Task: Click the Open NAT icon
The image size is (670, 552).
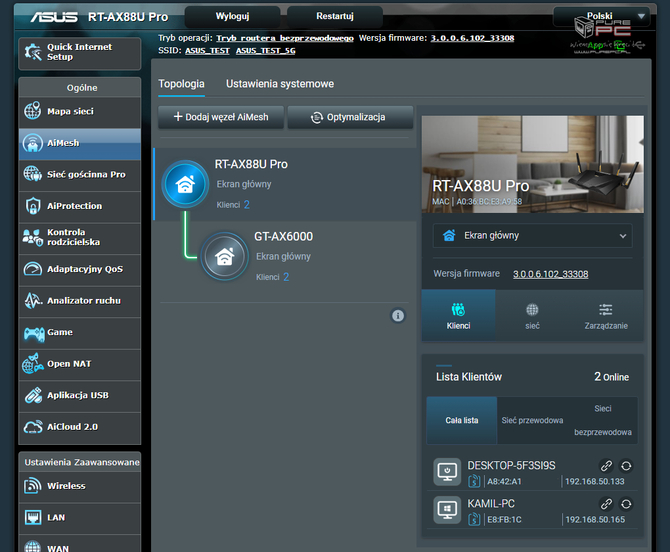Action: (x=32, y=364)
